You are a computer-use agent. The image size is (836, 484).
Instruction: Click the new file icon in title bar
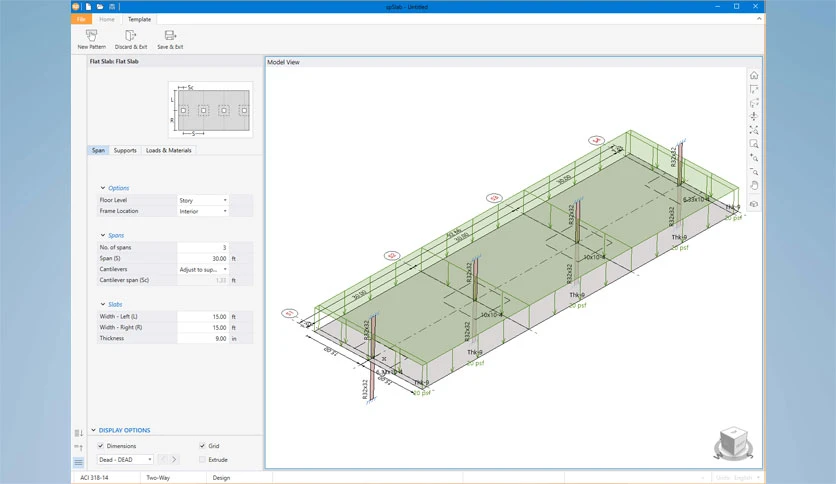point(88,7)
